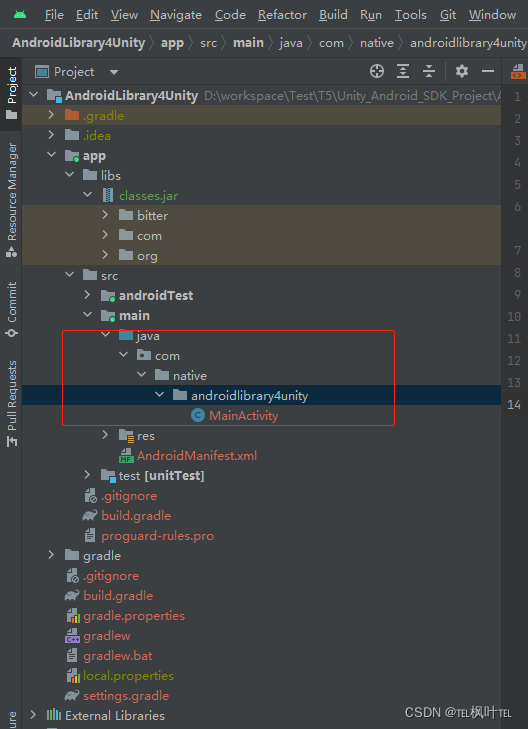528x729 pixels.
Task: Click the Expand All toolbar icon
Action: tap(403, 71)
